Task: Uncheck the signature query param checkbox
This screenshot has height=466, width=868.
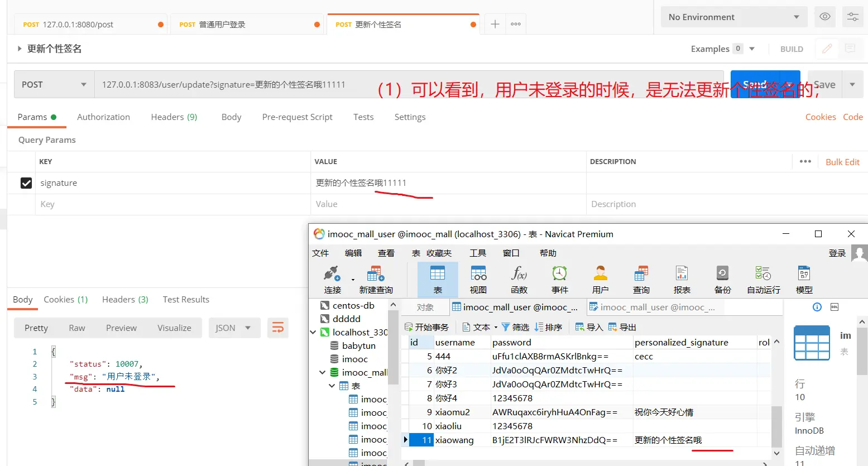Action: coord(26,183)
